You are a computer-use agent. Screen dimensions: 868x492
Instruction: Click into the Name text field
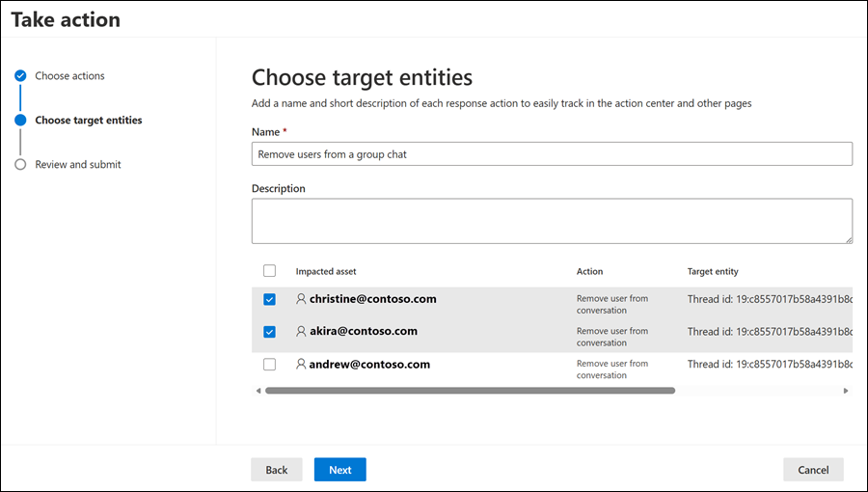point(552,154)
